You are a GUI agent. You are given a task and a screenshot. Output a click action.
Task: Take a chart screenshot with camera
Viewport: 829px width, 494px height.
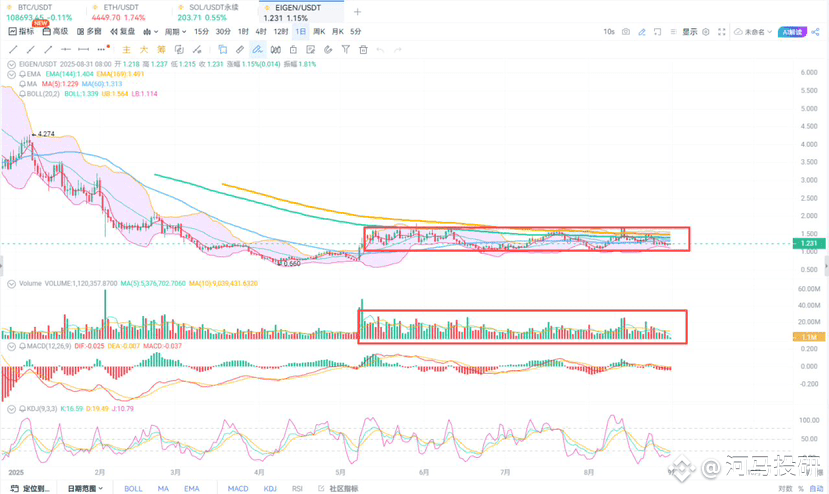click(x=625, y=32)
